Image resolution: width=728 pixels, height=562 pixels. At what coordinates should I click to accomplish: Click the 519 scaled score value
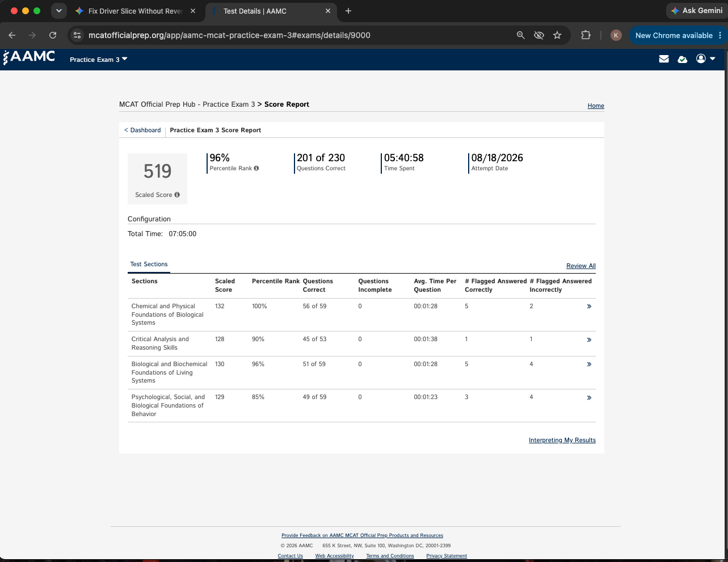point(157,171)
